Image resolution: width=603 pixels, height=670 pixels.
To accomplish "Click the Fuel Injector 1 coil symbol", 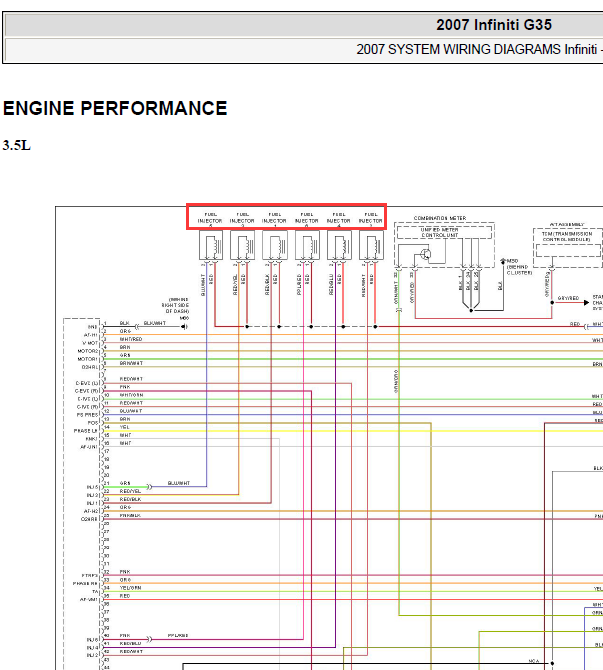I will click(275, 245).
